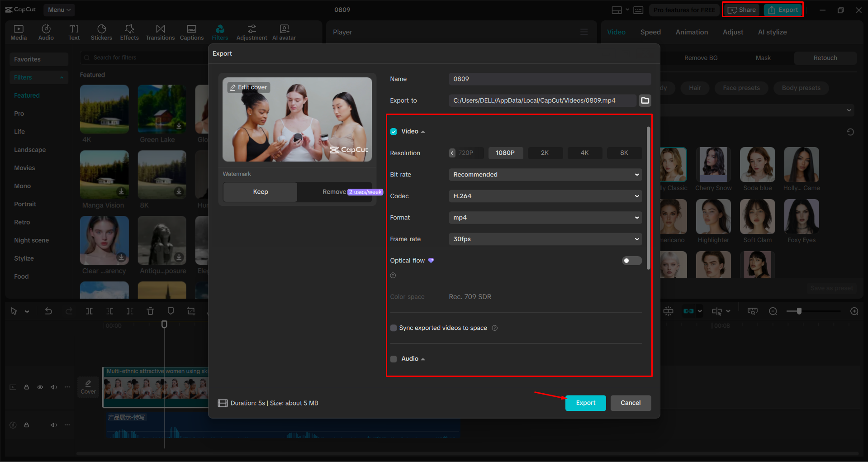
Task: Collapse the Audio settings section
Action: click(423, 358)
